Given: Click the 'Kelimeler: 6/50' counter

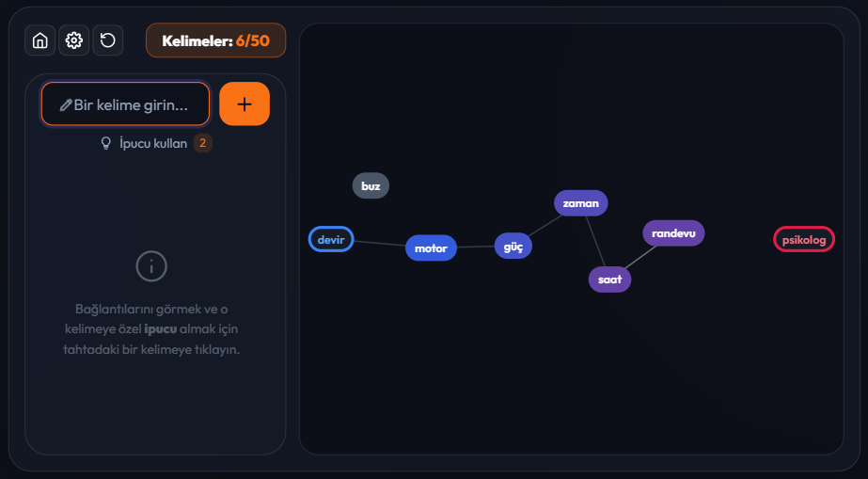Looking at the screenshot, I should pyautogui.click(x=216, y=40).
